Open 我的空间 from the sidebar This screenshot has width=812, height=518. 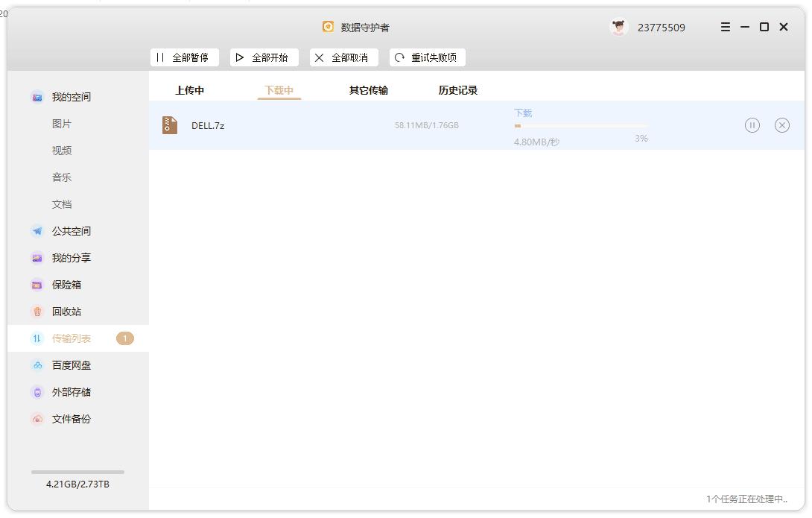(71, 96)
